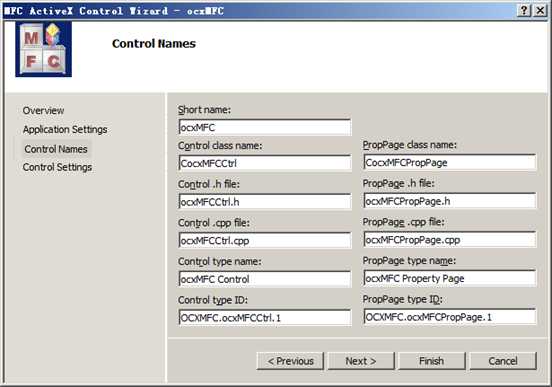Edit the PropPage type name field
Viewport: 552px width, 387px height.
tap(450, 279)
